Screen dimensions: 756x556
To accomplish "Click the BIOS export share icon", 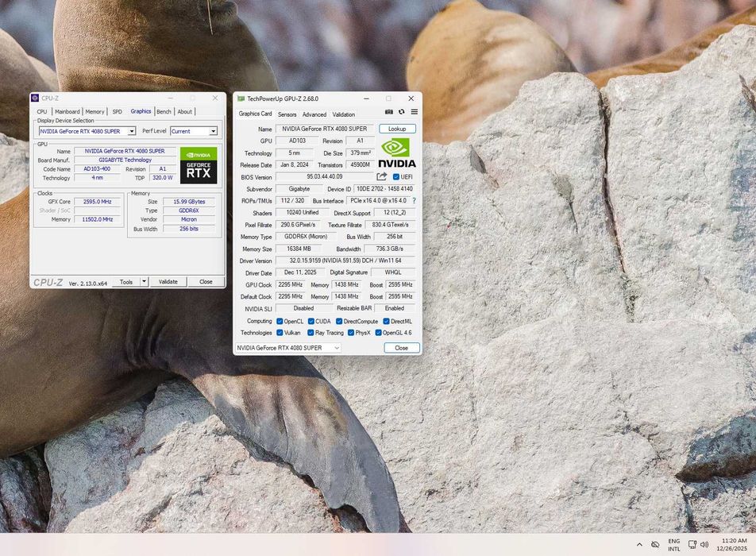I will tap(382, 176).
